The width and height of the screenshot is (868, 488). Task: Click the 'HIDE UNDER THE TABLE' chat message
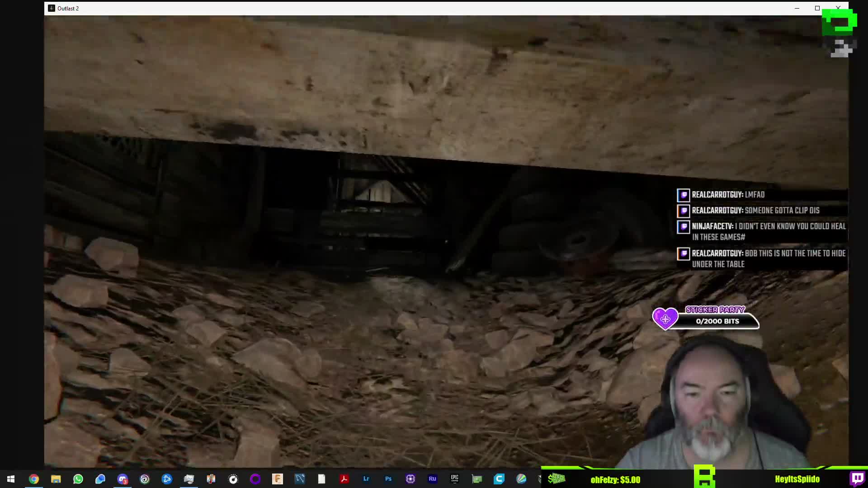761,258
